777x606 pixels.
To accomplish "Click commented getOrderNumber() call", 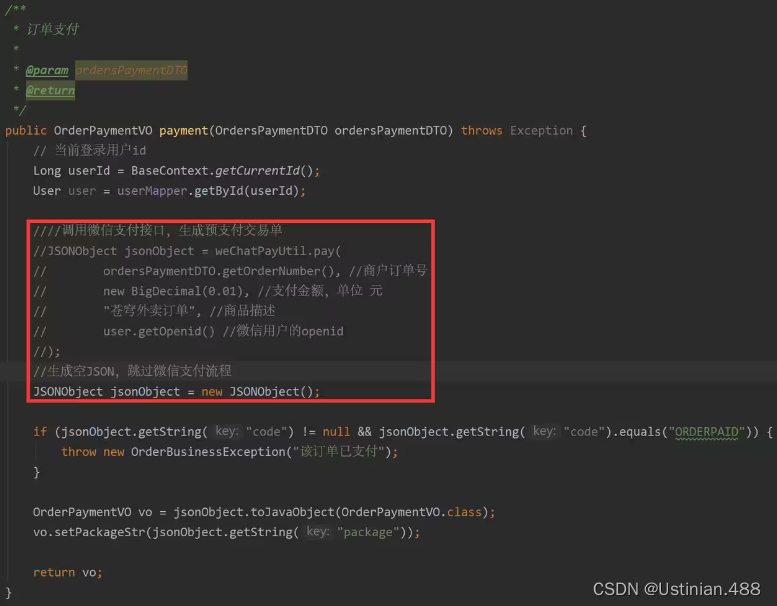I will 279,272.
